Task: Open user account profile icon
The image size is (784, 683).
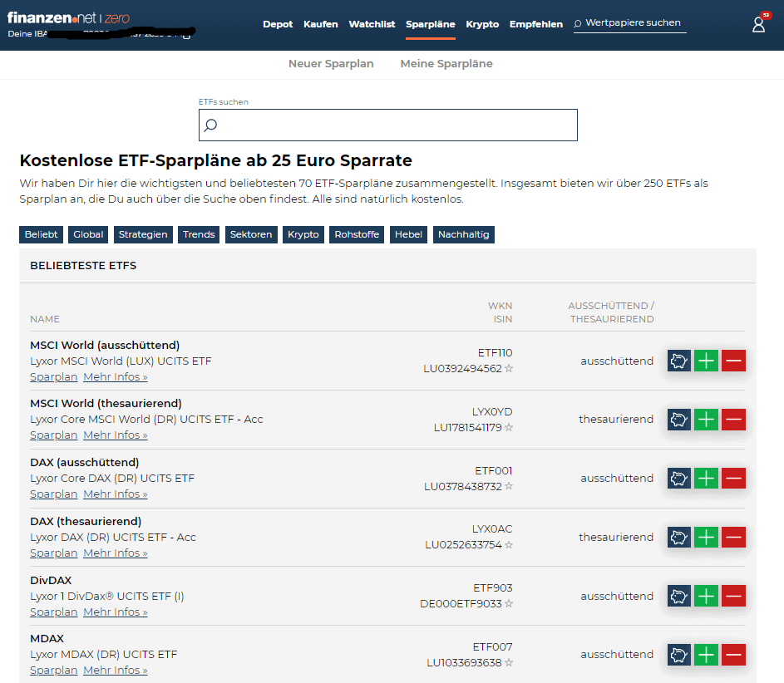Action: (758, 24)
